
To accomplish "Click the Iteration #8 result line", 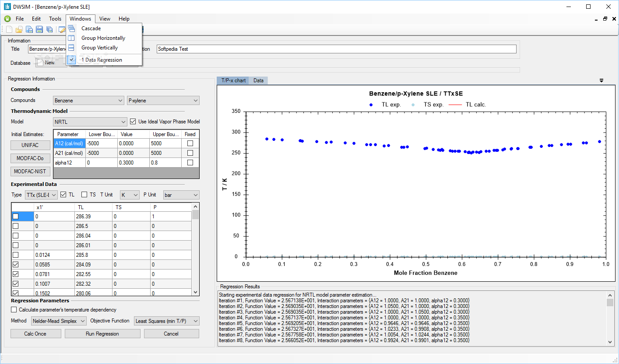I will tap(344, 340).
